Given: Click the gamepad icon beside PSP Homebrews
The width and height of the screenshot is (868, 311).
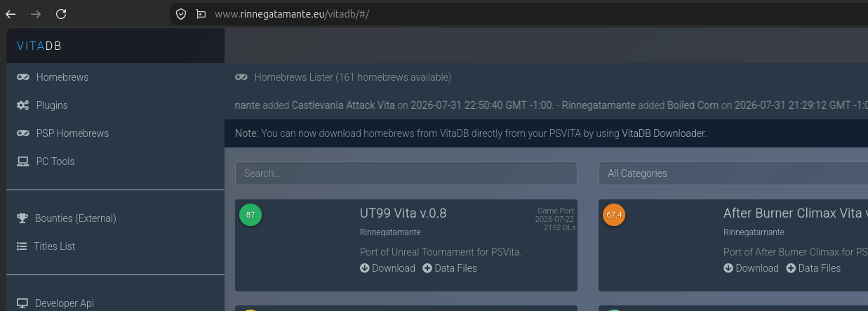Looking at the screenshot, I should 22,133.
